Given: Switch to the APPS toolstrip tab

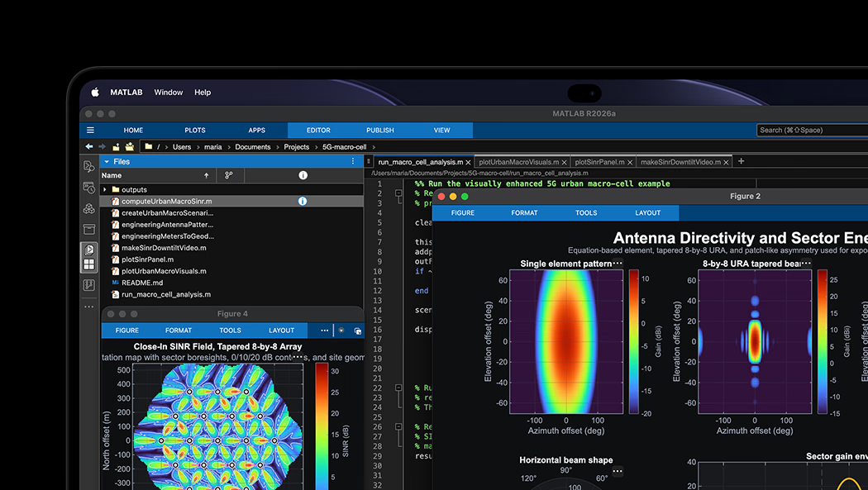Looking at the screenshot, I should [x=257, y=130].
